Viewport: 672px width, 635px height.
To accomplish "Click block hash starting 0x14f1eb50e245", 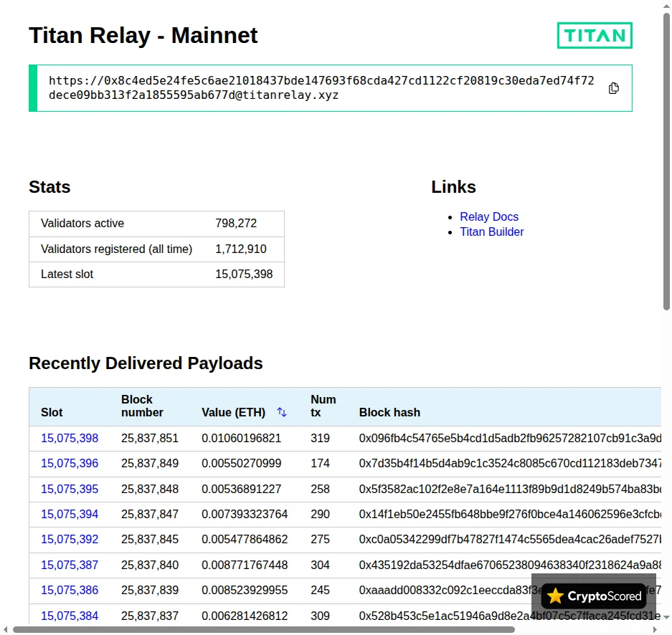I will (x=510, y=514).
